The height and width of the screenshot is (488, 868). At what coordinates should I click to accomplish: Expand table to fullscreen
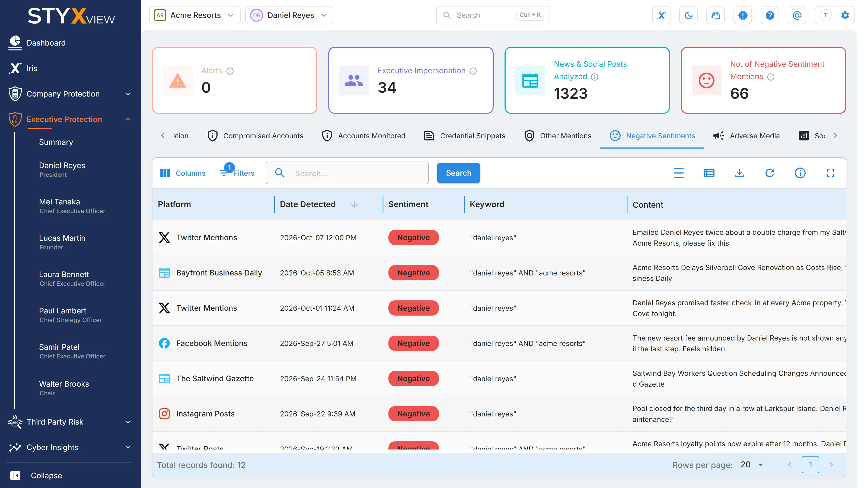pos(830,173)
